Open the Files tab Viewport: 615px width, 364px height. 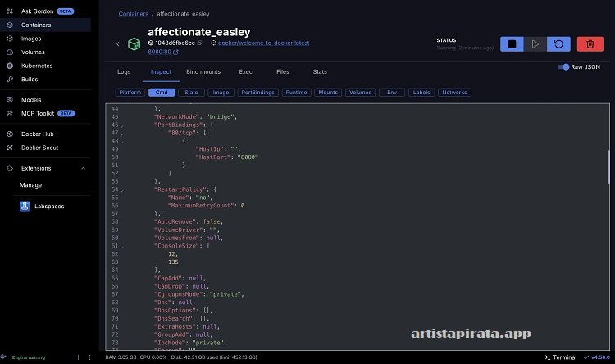(283, 72)
